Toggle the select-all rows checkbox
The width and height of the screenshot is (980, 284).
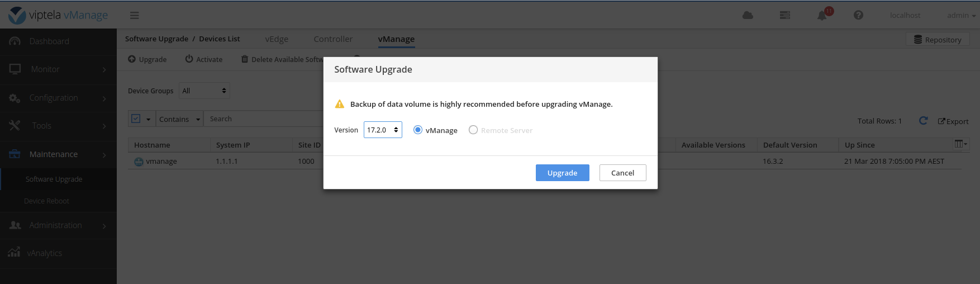tap(136, 119)
